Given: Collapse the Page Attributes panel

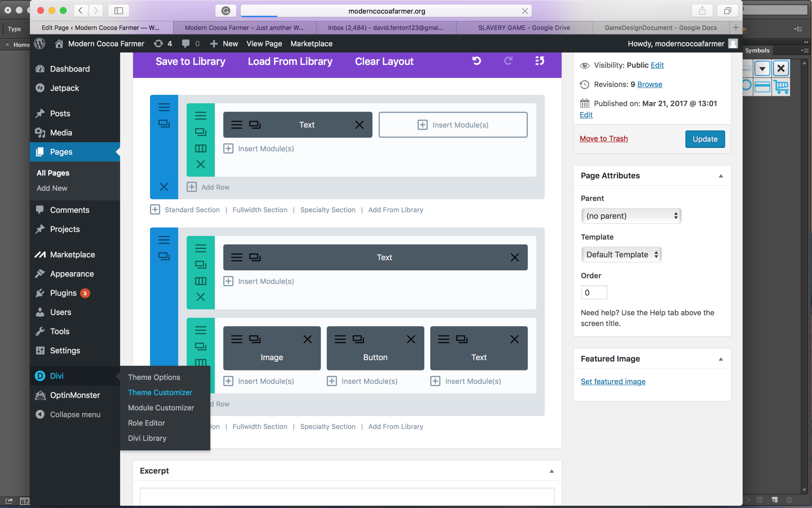Looking at the screenshot, I should (x=720, y=176).
